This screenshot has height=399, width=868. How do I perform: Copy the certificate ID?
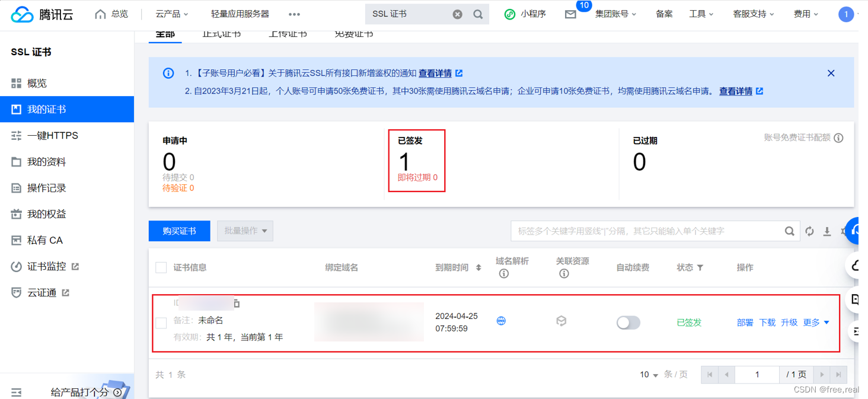pos(236,304)
